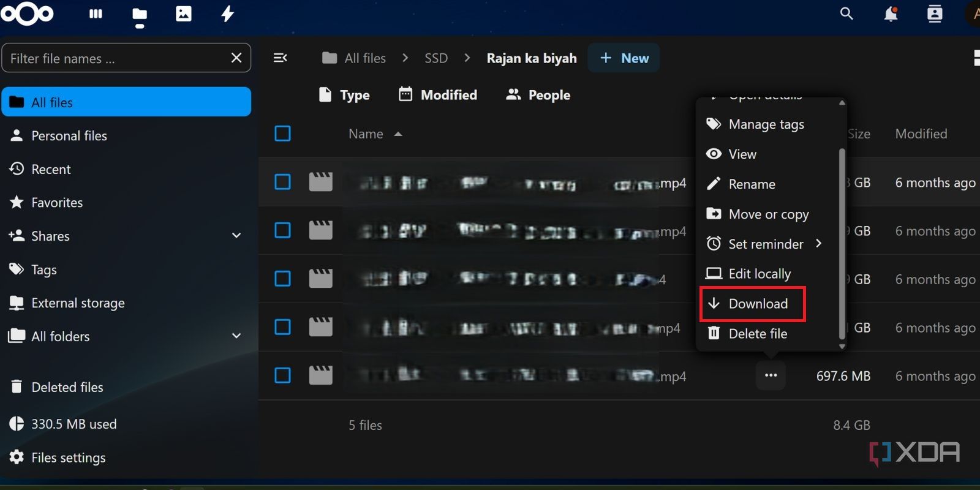Sort files by Name column
Viewport: 980px width, 490px height.
click(375, 134)
